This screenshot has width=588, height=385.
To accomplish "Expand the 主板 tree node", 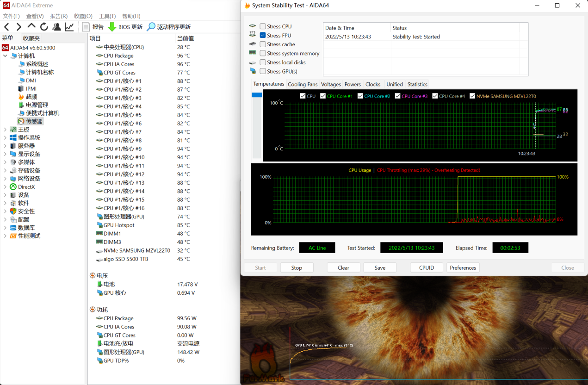I will click(x=5, y=130).
